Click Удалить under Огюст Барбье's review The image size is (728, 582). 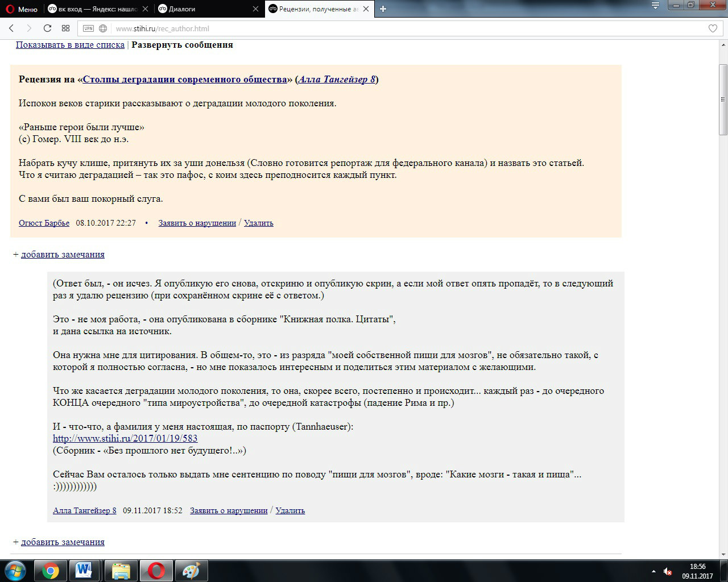(259, 223)
